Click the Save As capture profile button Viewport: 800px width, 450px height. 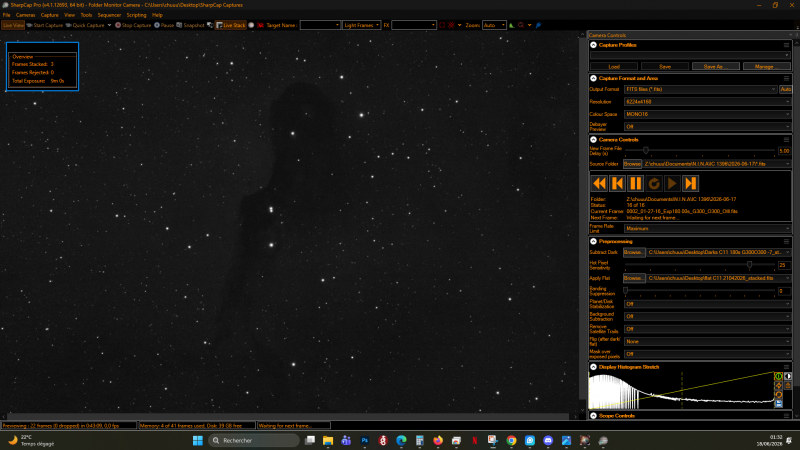click(716, 66)
